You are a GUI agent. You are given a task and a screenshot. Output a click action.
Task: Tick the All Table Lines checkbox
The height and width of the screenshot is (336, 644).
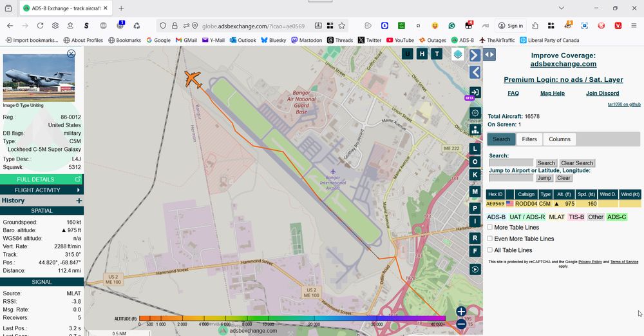point(490,250)
